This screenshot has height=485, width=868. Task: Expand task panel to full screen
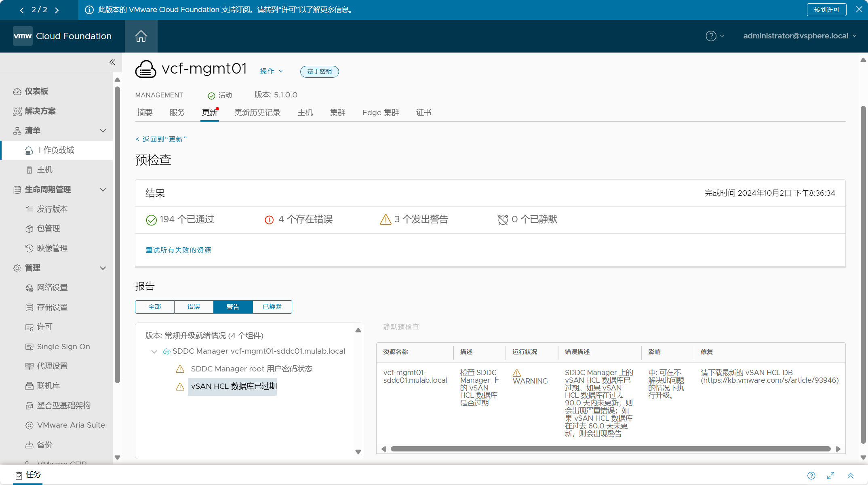coord(831,476)
